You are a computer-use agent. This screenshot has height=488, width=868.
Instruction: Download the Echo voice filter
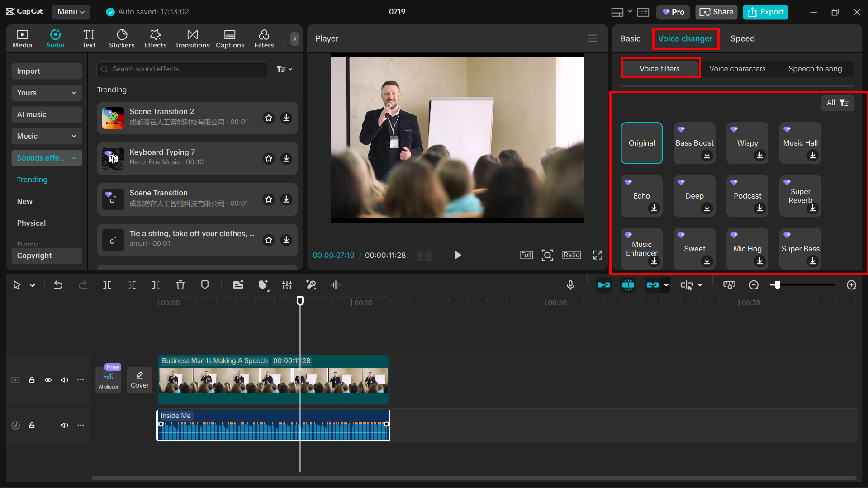click(653, 208)
